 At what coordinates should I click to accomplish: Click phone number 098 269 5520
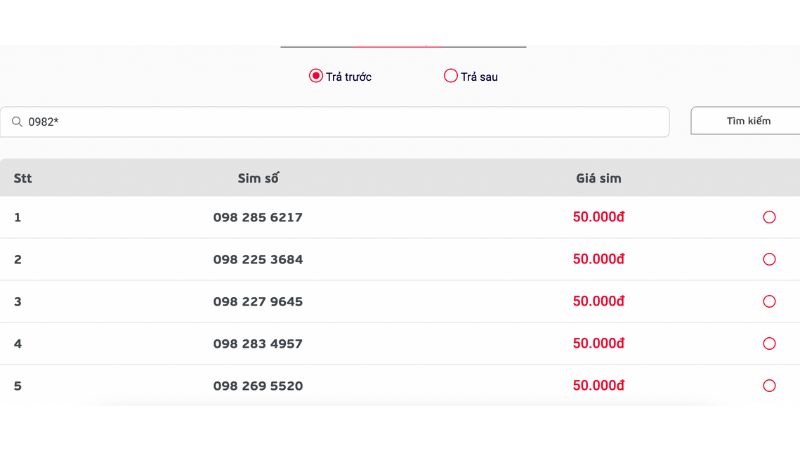tap(258, 385)
